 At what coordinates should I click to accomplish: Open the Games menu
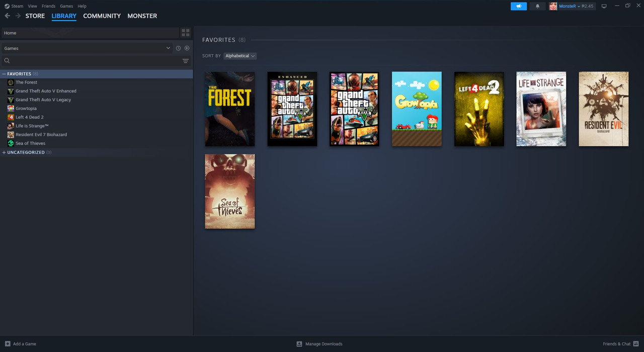pyautogui.click(x=66, y=6)
